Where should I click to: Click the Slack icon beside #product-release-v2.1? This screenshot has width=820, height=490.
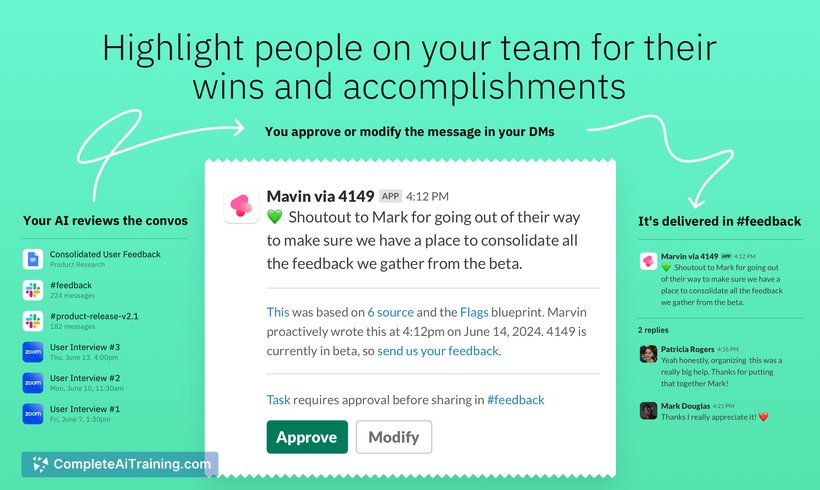(32, 321)
